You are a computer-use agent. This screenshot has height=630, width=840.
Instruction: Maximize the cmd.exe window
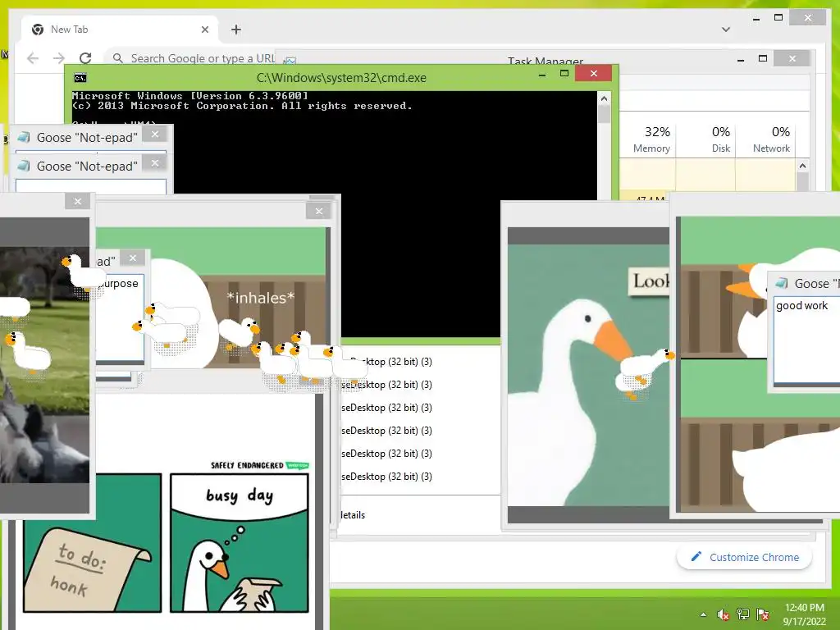[564, 73]
